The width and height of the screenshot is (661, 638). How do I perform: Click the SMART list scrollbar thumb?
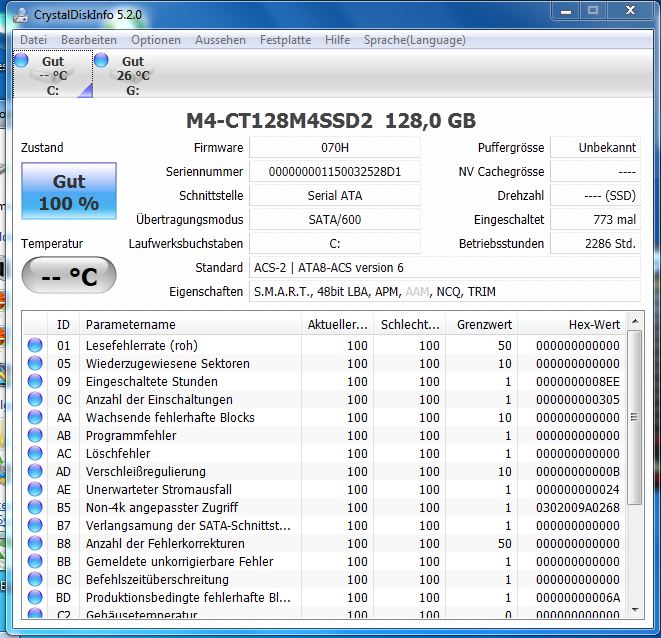(634, 417)
